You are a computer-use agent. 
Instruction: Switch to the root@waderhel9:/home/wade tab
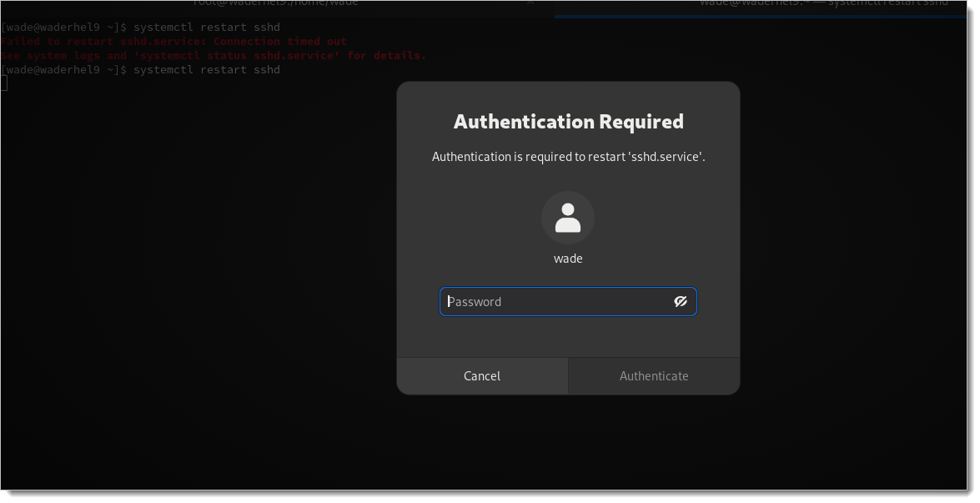click(275, 3)
